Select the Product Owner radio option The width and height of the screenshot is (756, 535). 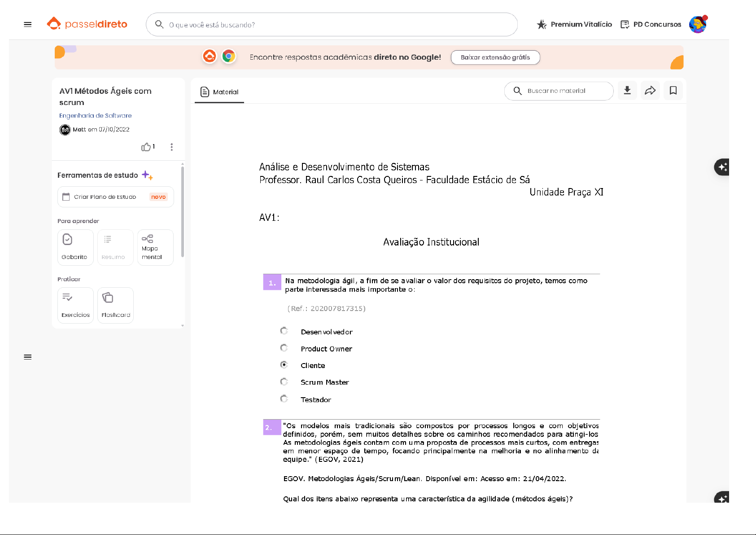284,348
